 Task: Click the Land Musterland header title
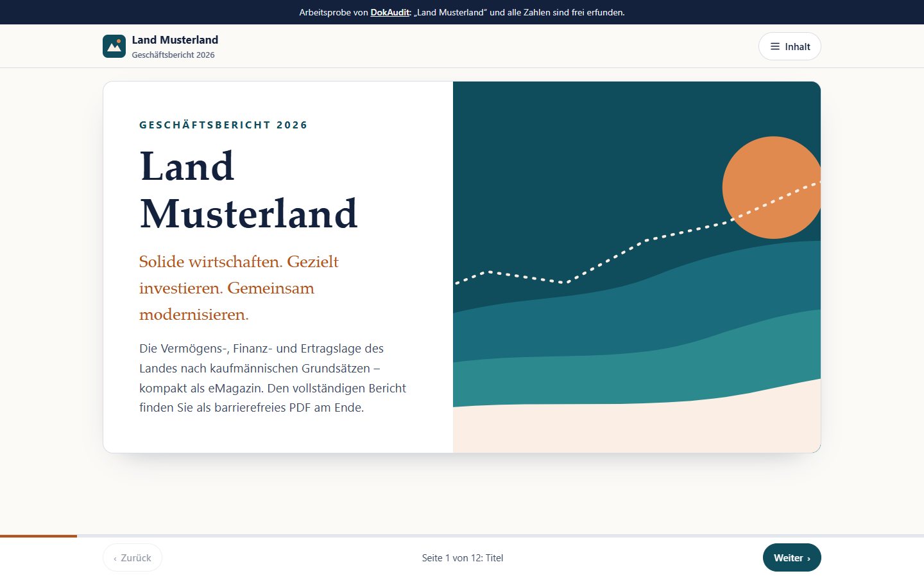[175, 40]
